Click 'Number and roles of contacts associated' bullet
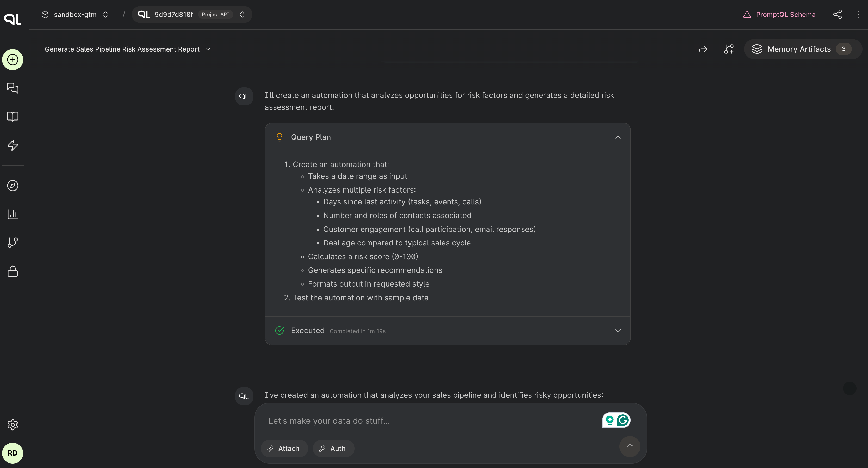Viewport: 868px width, 468px height. pyautogui.click(x=397, y=216)
